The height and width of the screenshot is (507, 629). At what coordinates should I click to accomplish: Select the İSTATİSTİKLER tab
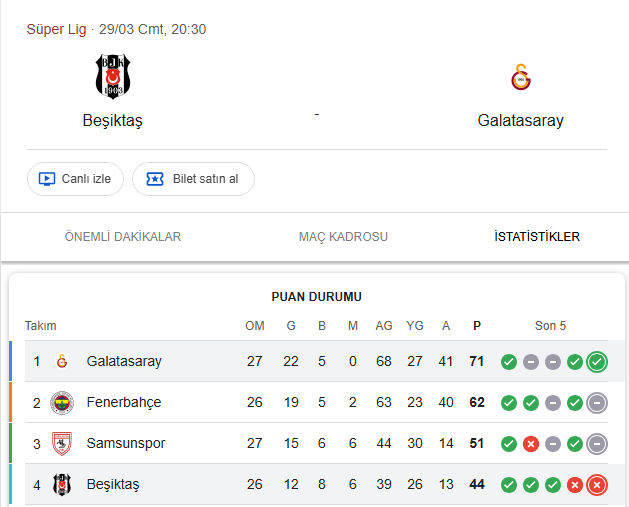(536, 237)
